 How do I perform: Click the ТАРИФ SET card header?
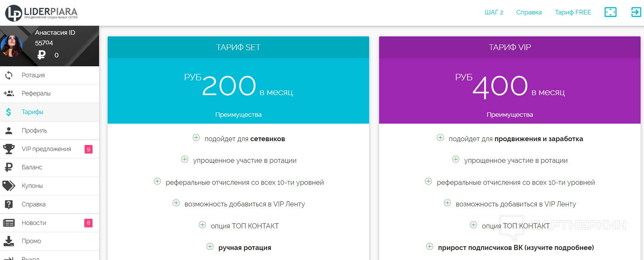[x=238, y=47]
